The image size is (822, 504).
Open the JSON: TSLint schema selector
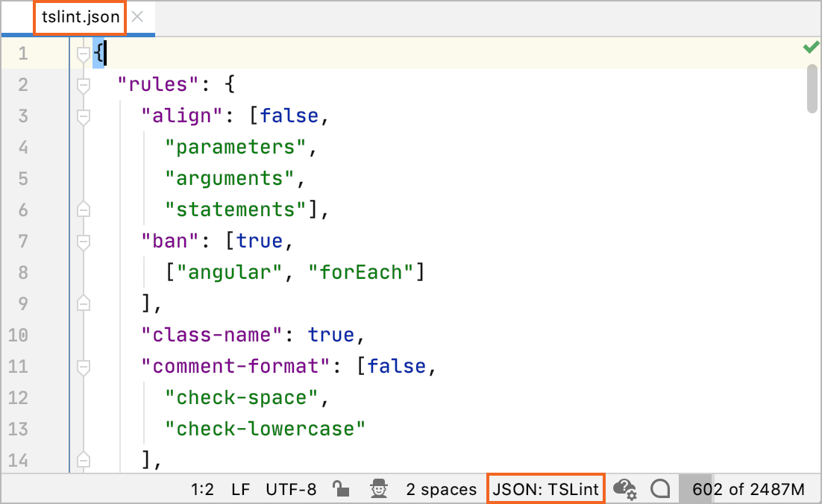(545, 489)
